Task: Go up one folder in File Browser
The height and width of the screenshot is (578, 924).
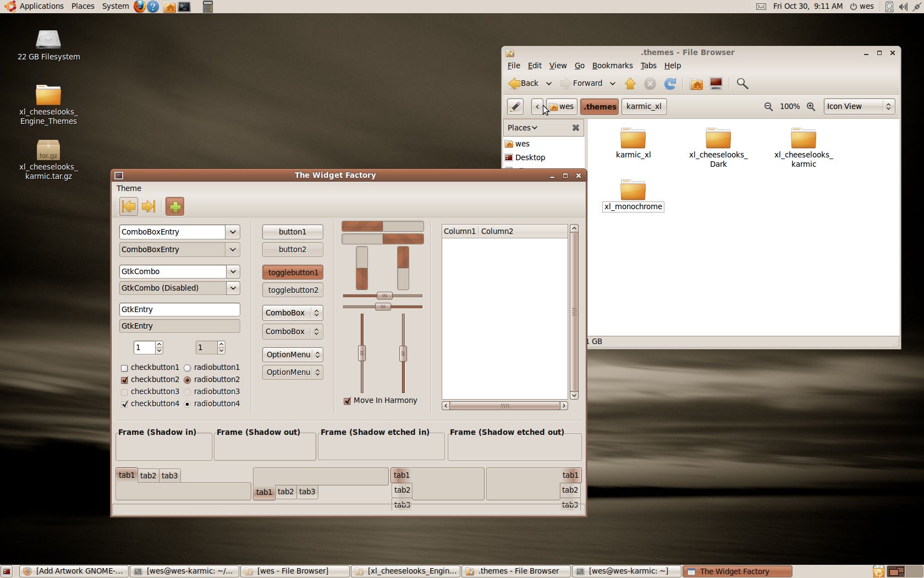Action: (x=630, y=84)
